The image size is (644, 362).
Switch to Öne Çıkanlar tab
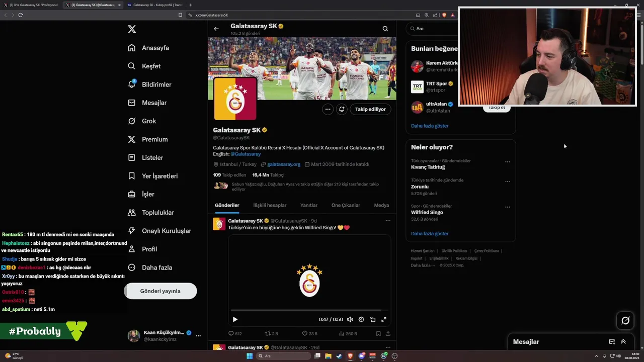[x=346, y=205]
